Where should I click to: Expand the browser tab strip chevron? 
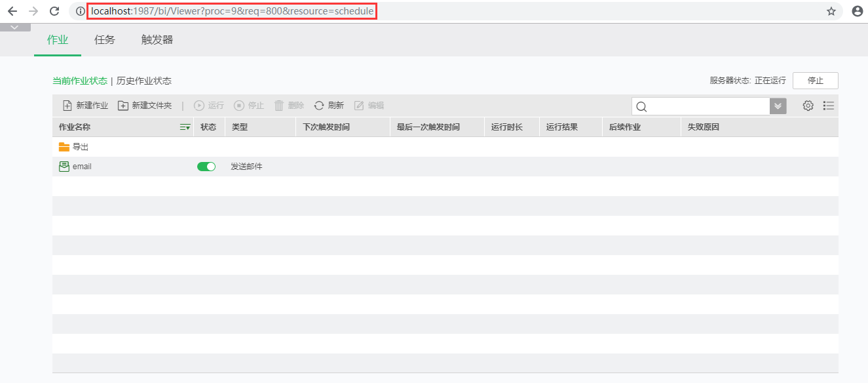pyautogui.click(x=14, y=27)
